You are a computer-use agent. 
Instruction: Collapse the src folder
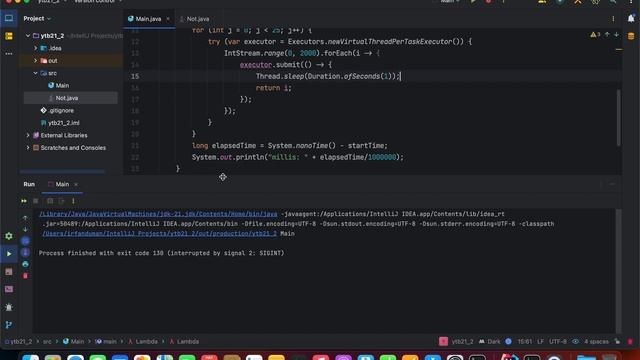pyautogui.click(x=36, y=73)
